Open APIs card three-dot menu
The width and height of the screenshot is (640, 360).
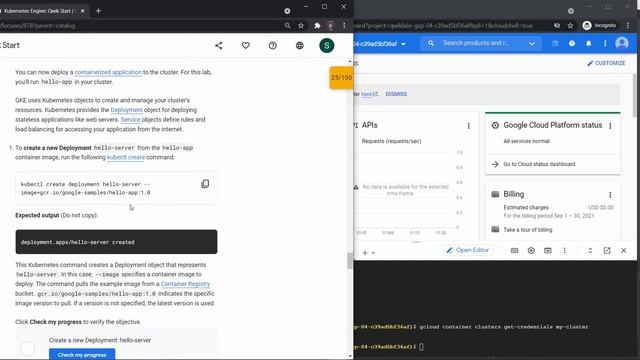(469, 126)
